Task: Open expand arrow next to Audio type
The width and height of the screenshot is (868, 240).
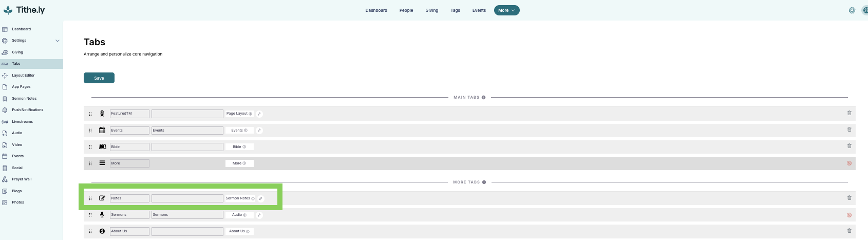Action: [x=259, y=215]
